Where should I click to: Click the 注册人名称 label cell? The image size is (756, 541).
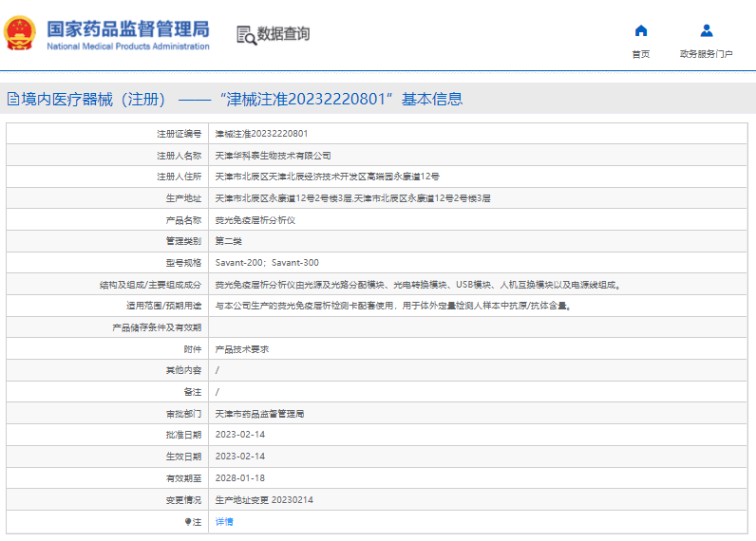point(107,156)
